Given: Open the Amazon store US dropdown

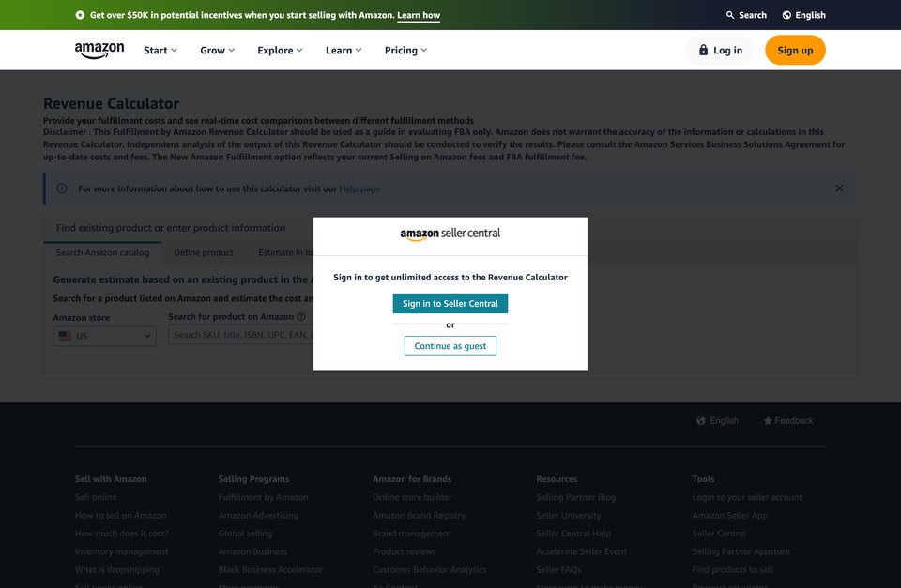Looking at the screenshot, I should 104,336.
